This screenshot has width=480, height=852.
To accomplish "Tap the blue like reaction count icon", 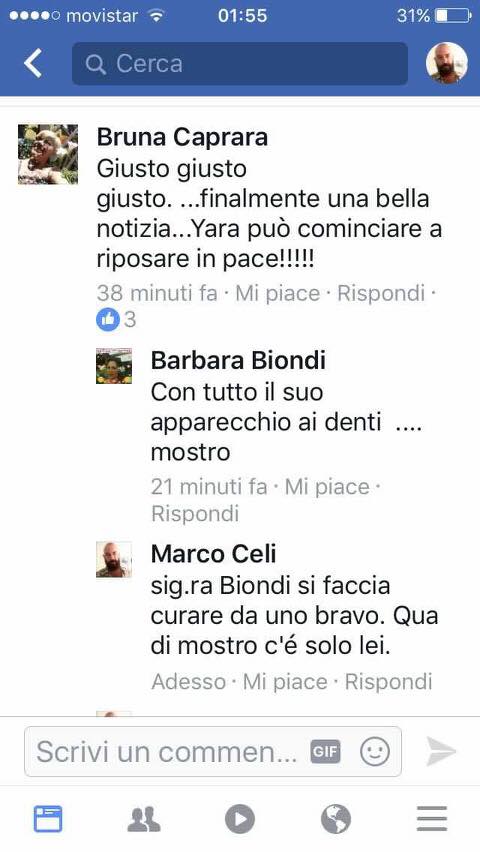I will 108,320.
